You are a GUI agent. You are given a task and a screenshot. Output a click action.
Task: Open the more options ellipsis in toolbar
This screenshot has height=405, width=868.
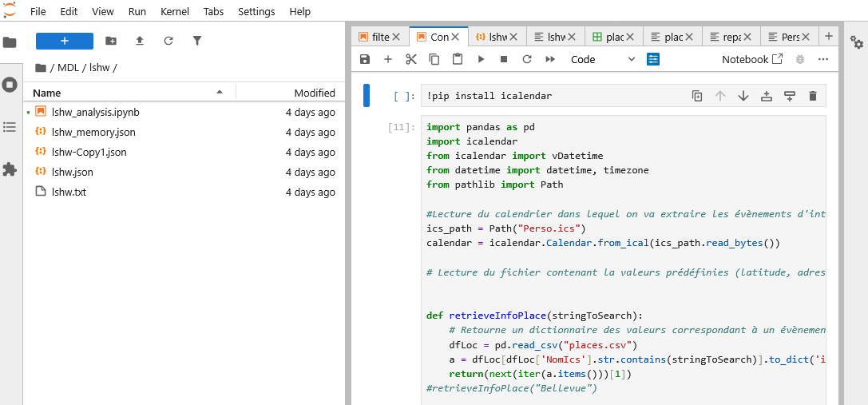[823, 59]
